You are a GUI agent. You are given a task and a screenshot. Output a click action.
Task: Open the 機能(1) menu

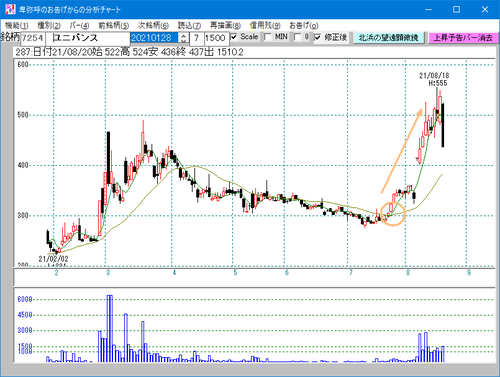pos(17,25)
